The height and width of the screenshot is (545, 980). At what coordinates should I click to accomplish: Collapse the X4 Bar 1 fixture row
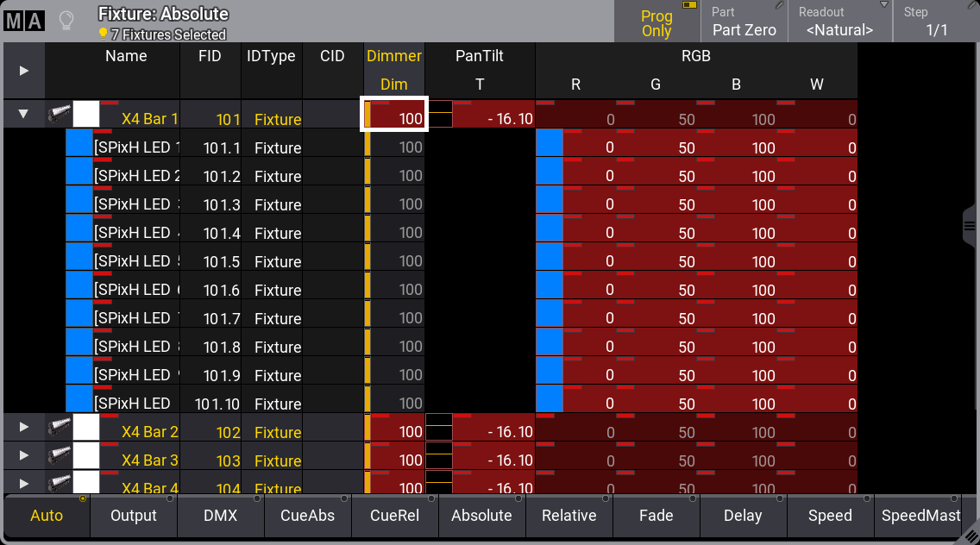pyautogui.click(x=23, y=114)
